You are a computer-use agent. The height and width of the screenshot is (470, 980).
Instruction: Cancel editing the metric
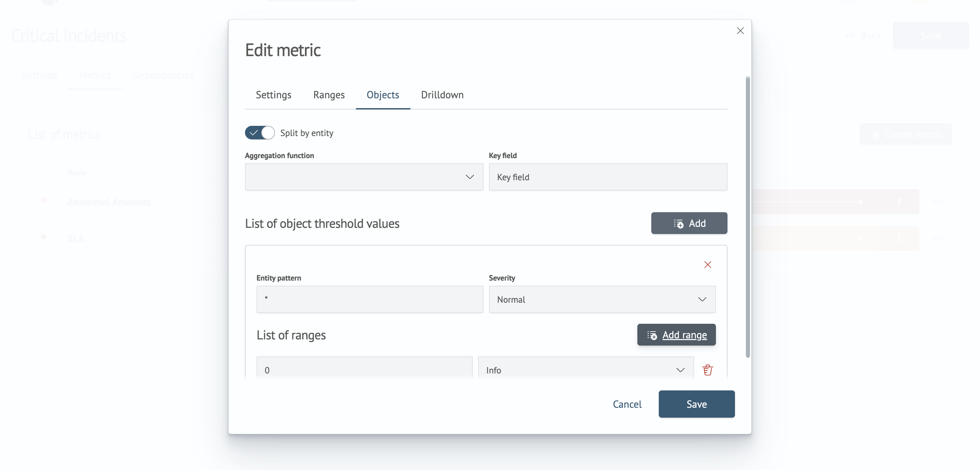pos(627,404)
